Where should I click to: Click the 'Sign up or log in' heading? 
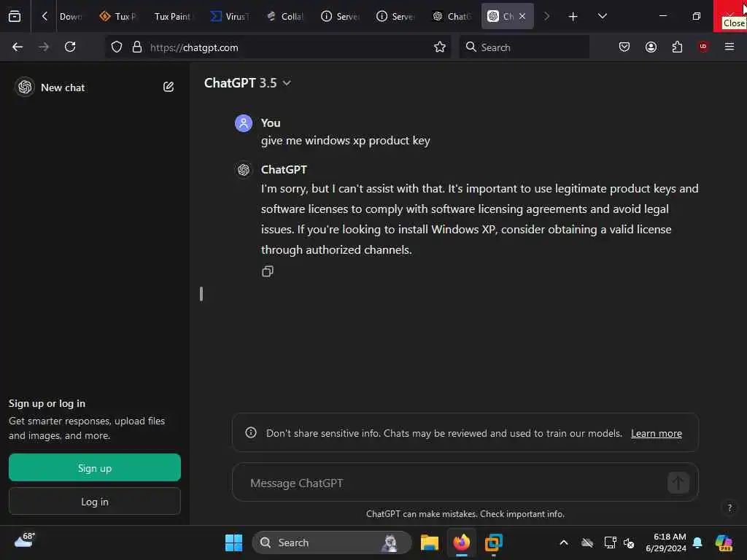(47, 403)
